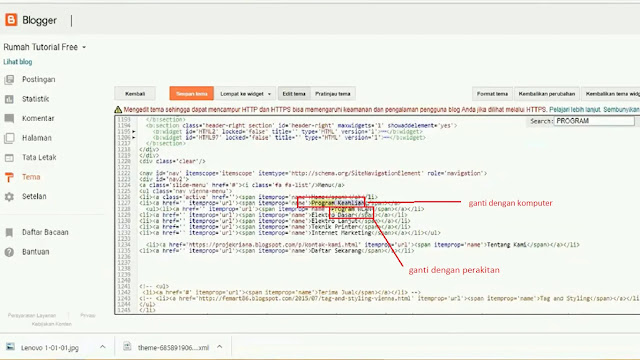The height and width of the screenshot is (360, 640).
Task: Expand the HTML97 widget code fold arrow
Action: click(x=134, y=138)
